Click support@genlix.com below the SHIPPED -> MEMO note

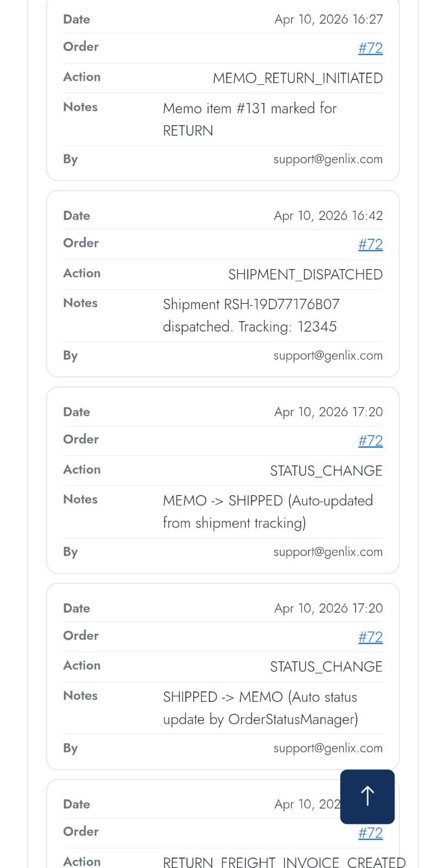pos(328,748)
